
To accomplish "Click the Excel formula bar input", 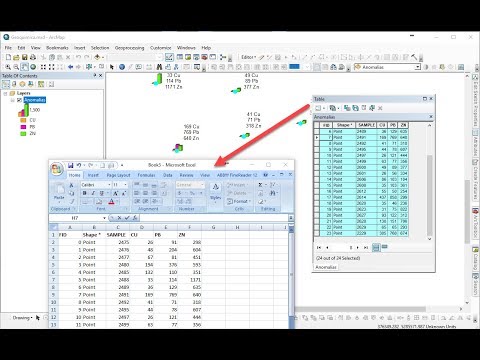I will tap(213, 218).
